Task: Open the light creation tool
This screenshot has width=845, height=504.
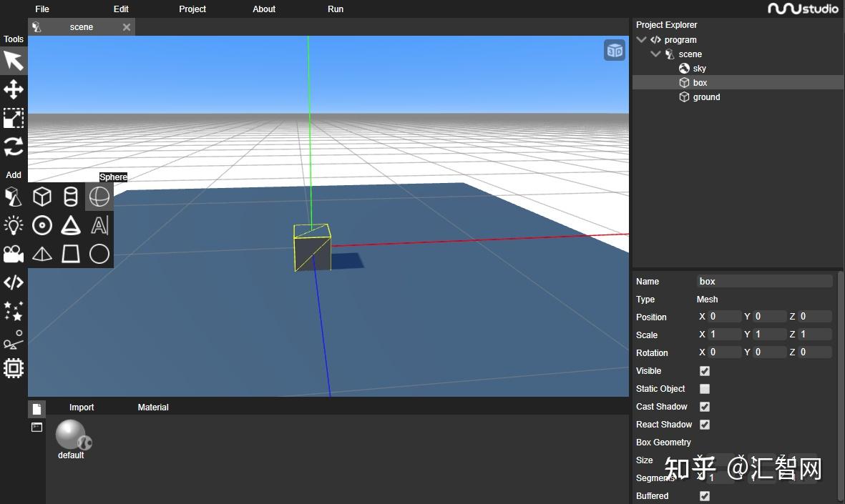Action: click(x=13, y=225)
